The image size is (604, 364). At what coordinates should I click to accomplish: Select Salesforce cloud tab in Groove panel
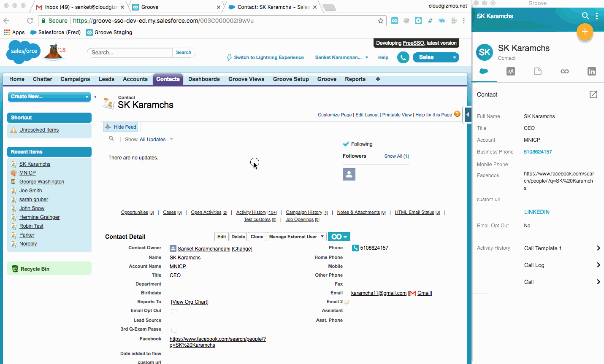point(484,71)
